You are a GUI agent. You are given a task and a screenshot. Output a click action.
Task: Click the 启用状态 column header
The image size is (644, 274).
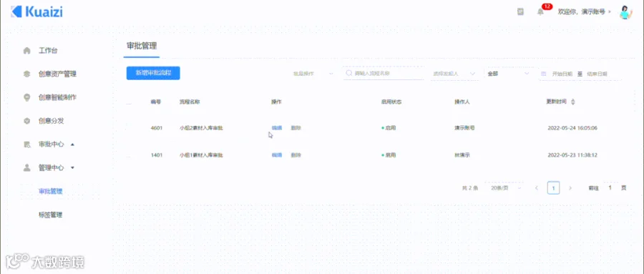(x=391, y=102)
